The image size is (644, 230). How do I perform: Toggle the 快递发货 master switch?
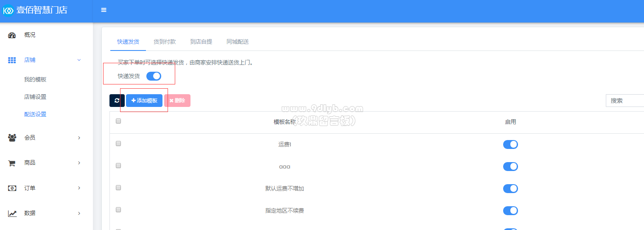pyautogui.click(x=154, y=76)
